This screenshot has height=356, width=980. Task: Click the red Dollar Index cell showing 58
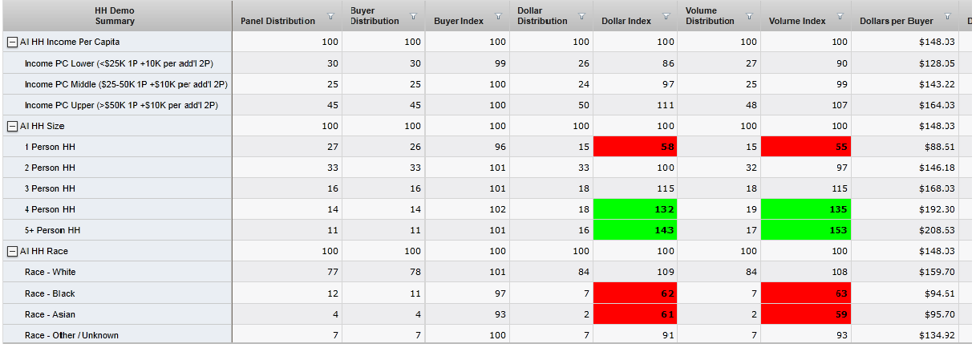634,147
